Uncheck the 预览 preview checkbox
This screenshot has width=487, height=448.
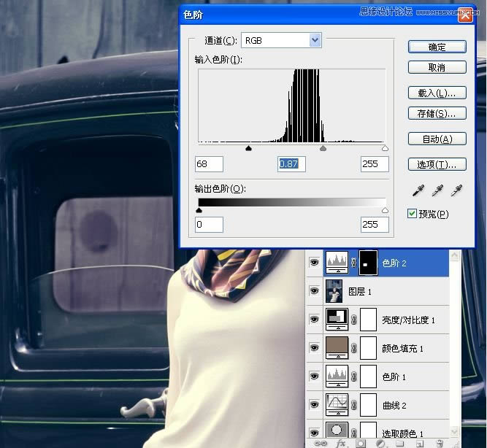click(x=413, y=214)
